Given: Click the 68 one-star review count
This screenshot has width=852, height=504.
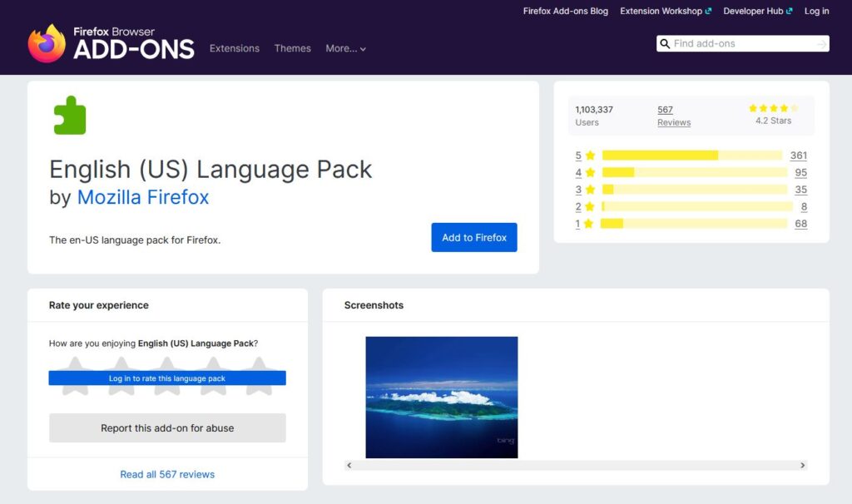Looking at the screenshot, I should tap(801, 224).
